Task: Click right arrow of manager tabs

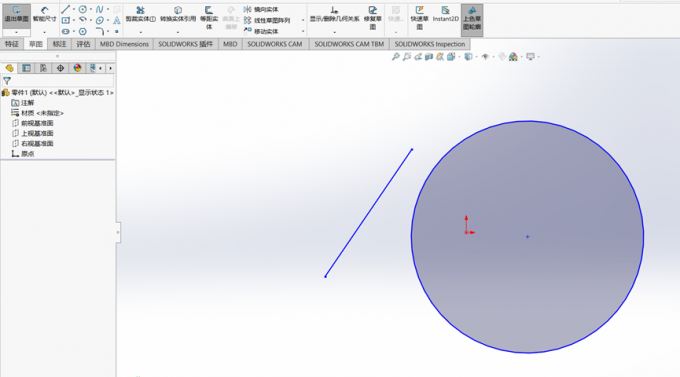Action: [x=111, y=68]
